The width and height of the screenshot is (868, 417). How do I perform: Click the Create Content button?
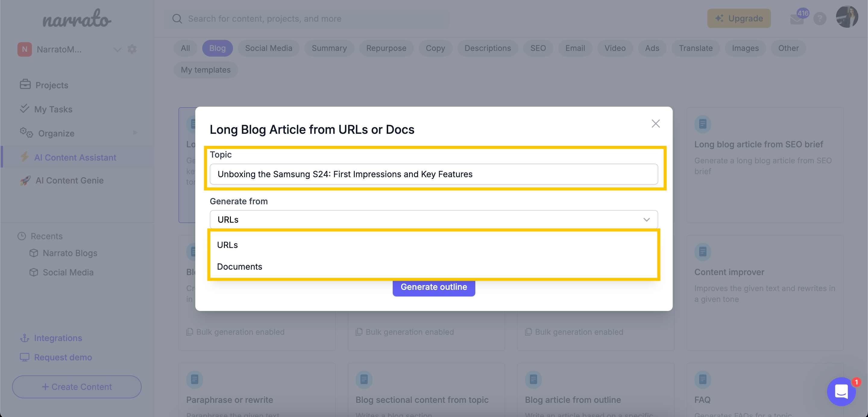(77, 387)
